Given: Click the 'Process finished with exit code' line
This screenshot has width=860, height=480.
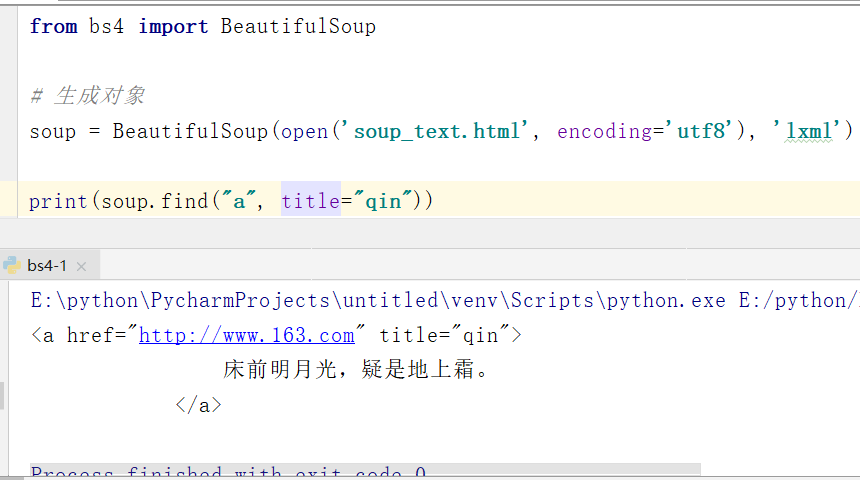Looking at the screenshot, I should pos(228,470).
